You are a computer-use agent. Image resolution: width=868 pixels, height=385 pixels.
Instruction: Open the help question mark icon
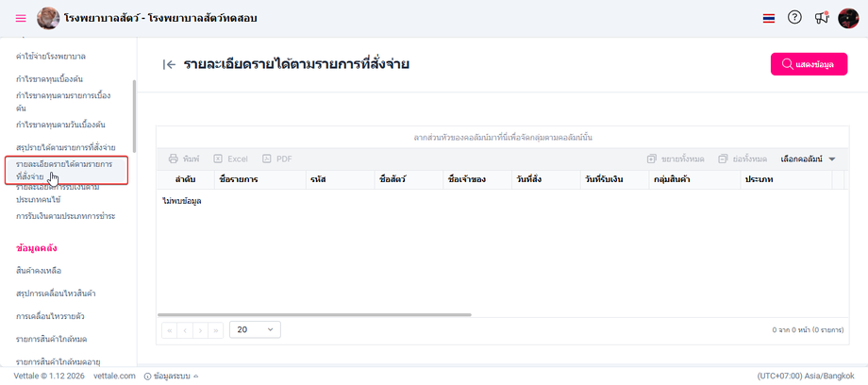pos(794,18)
